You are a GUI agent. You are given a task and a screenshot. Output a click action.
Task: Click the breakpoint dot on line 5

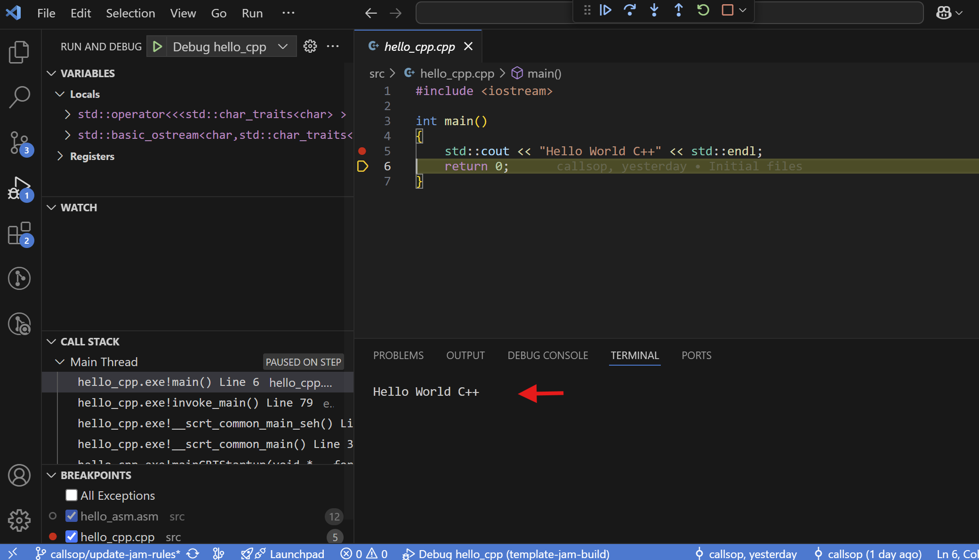(x=362, y=151)
